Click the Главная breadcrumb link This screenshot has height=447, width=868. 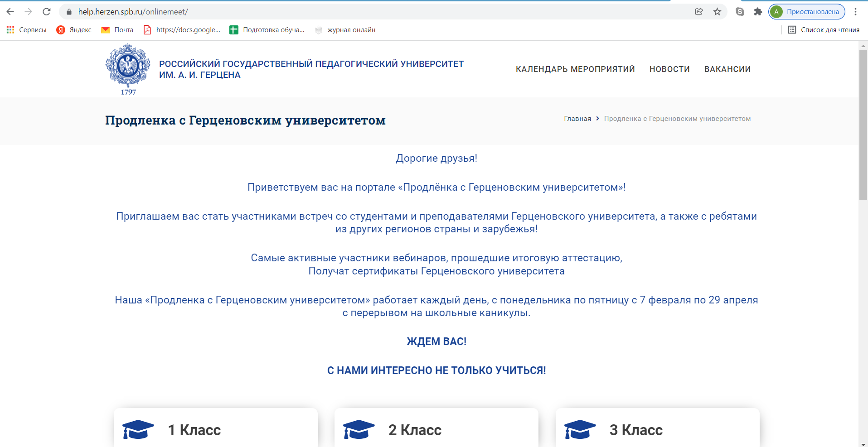[x=577, y=119]
